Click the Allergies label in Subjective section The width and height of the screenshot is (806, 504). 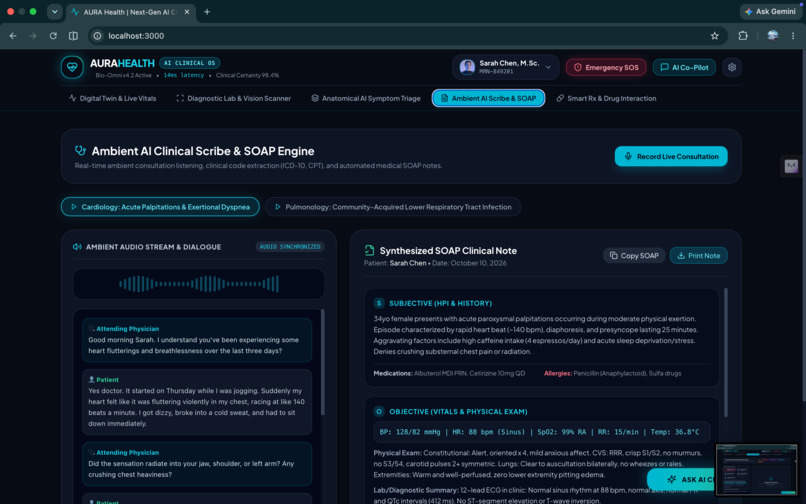558,373
